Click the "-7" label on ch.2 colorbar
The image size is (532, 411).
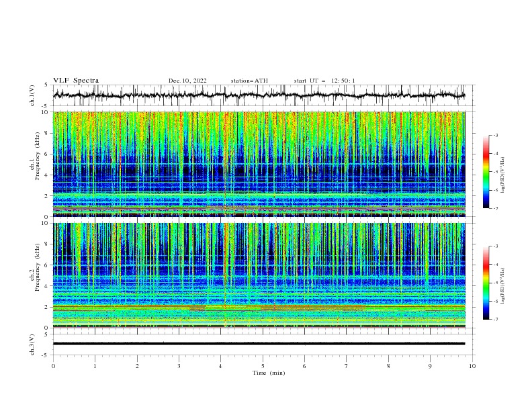click(x=495, y=320)
